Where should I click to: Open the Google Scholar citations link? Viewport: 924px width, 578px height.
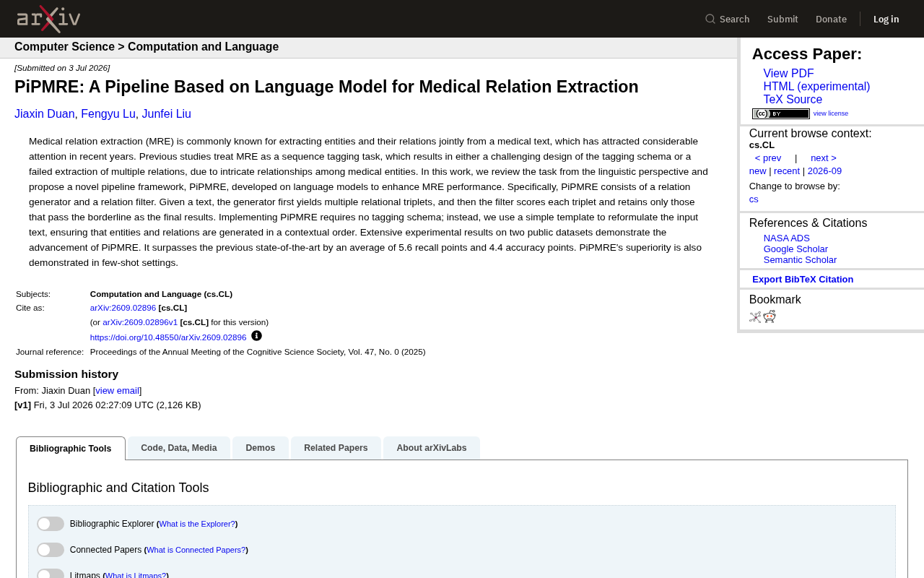click(796, 249)
